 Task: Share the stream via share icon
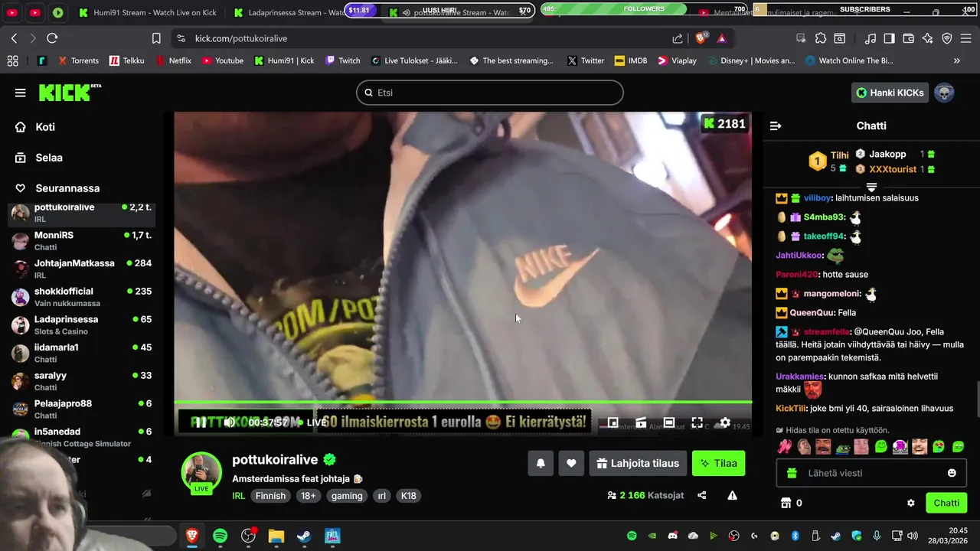point(702,495)
